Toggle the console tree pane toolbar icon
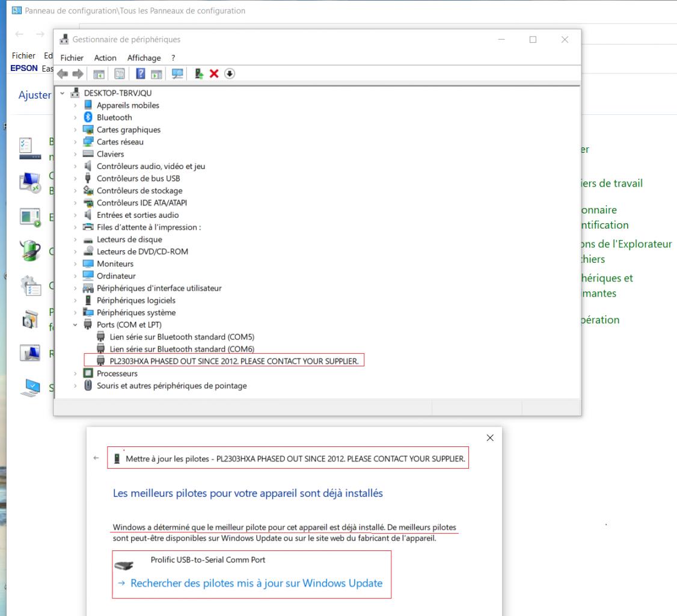The width and height of the screenshot is (677, 616). 99,74
